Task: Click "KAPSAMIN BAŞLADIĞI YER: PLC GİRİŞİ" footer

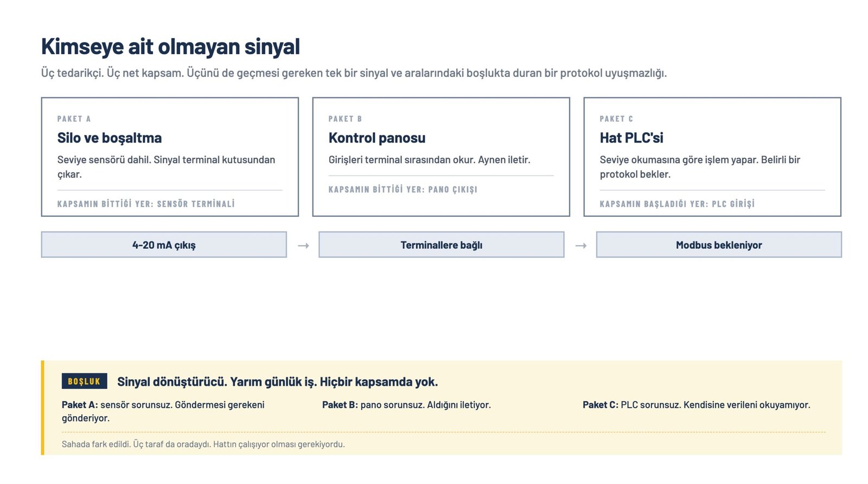Action: [677, 204]
